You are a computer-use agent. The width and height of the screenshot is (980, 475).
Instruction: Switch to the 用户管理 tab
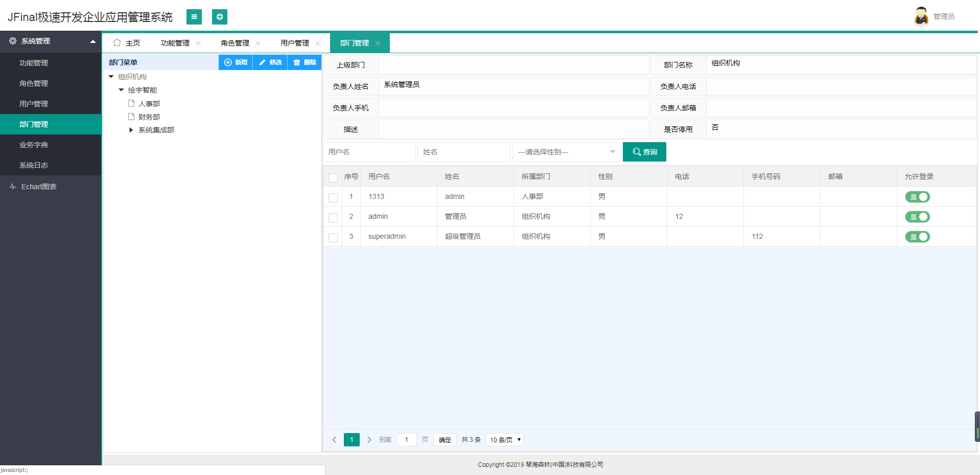coord(295,43)
